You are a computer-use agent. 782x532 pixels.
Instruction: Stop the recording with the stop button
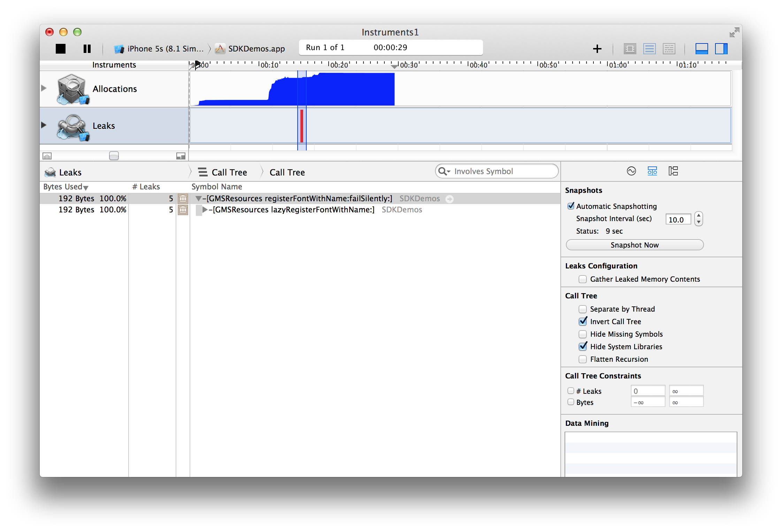(x=61, y=49)
